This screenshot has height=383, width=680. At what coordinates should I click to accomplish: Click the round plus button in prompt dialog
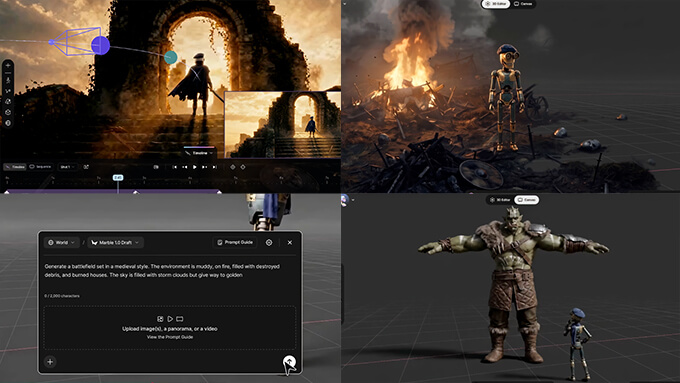(x=50, y=362)
